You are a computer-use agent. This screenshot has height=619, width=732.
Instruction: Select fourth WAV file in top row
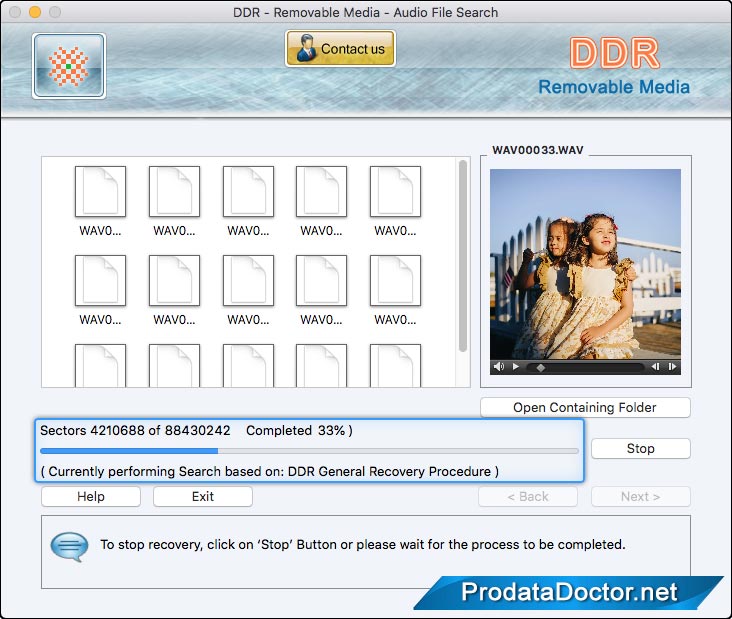click(x=321, y=201)
